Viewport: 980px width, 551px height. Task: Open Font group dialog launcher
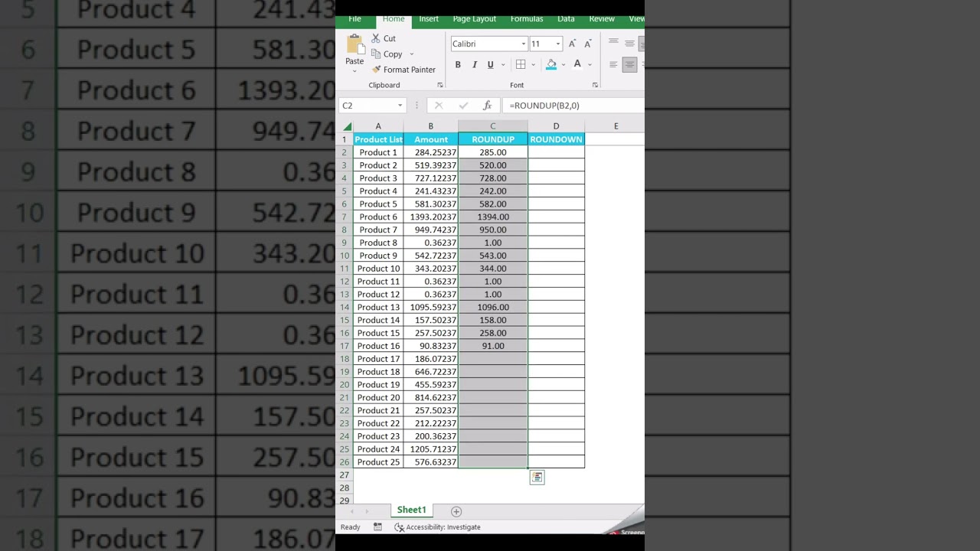click(595, 85)
